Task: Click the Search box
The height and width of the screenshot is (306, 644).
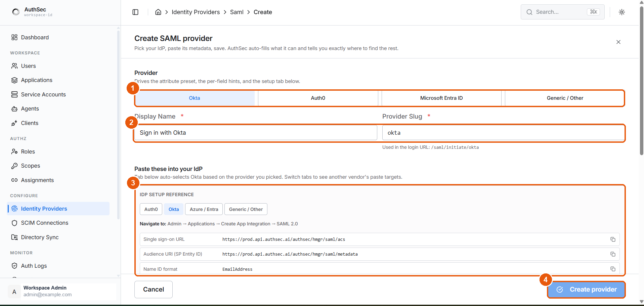Action: point(562,12)
